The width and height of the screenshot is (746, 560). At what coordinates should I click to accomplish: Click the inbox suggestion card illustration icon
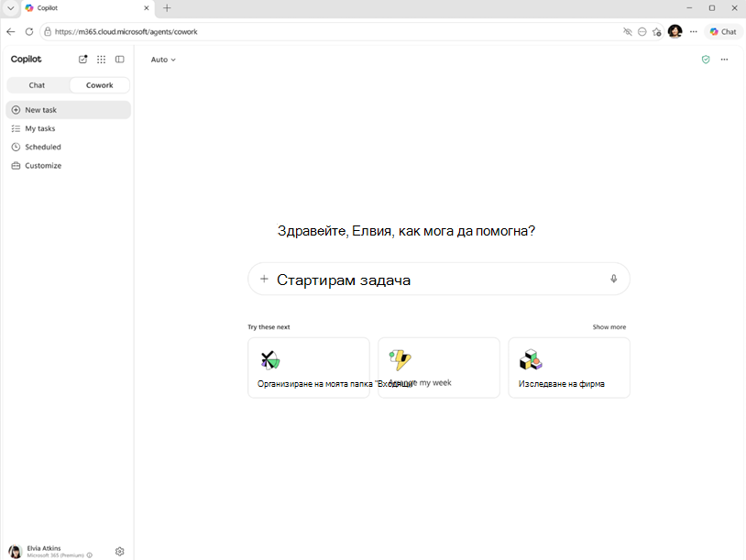(x=270, y=360)
